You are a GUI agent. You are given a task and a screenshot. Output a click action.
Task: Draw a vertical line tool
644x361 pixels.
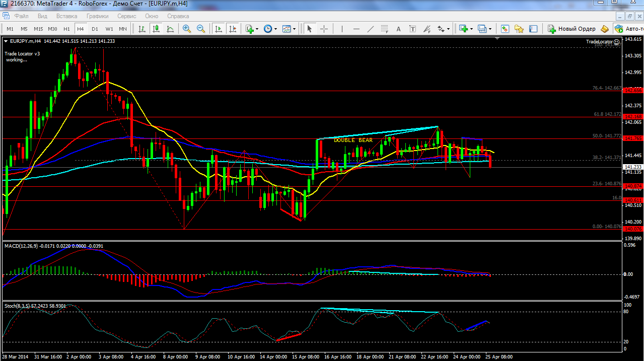click(342, 29)
